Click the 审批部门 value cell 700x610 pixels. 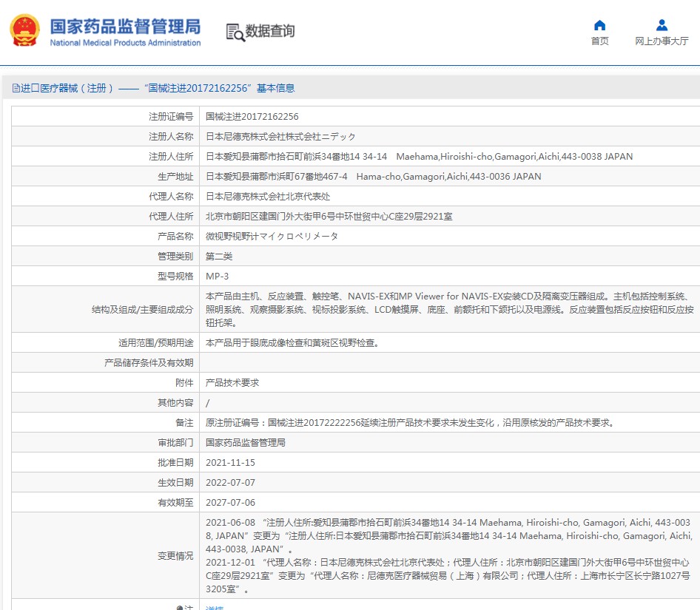coord(246,443)
